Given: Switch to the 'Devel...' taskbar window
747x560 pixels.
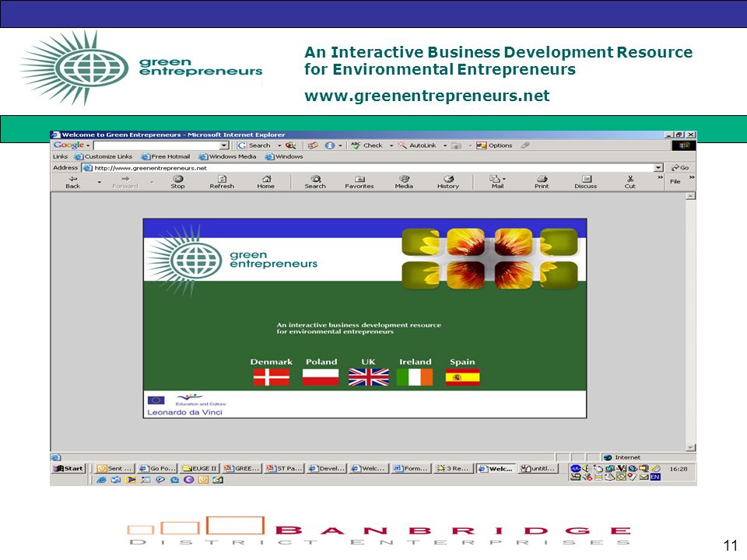Looking at the screenshot, I should (x=327, y=468).
